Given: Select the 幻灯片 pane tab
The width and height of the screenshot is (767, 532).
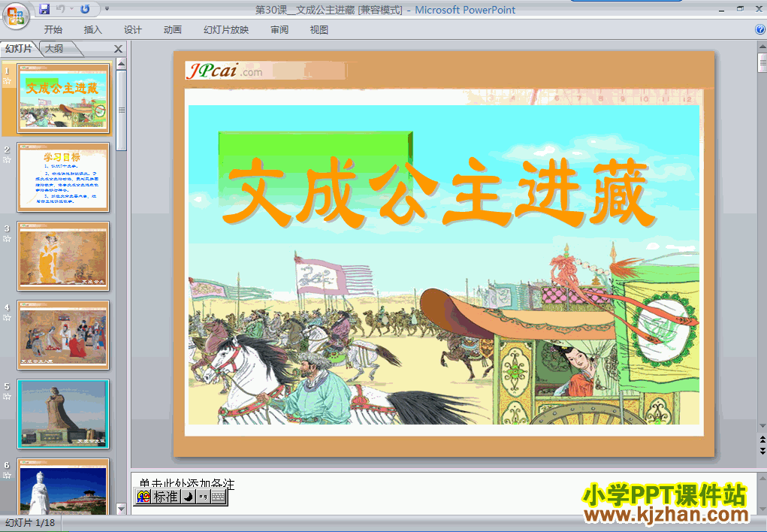Looking at the screenshot, I should [19, 48].
